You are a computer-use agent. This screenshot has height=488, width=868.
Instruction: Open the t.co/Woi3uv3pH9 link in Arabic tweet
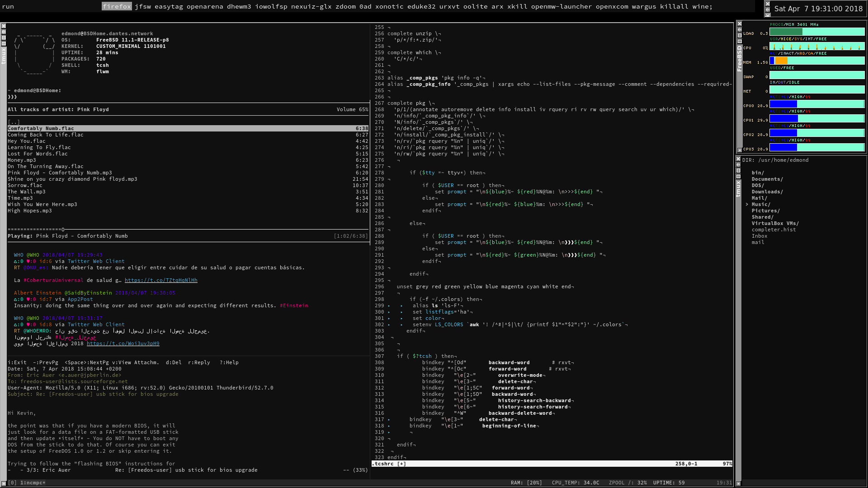(x=123, y=343)
